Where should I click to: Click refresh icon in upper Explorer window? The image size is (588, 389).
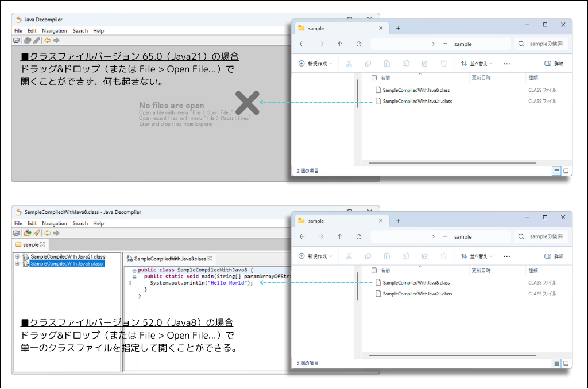(x=359, y=44)
